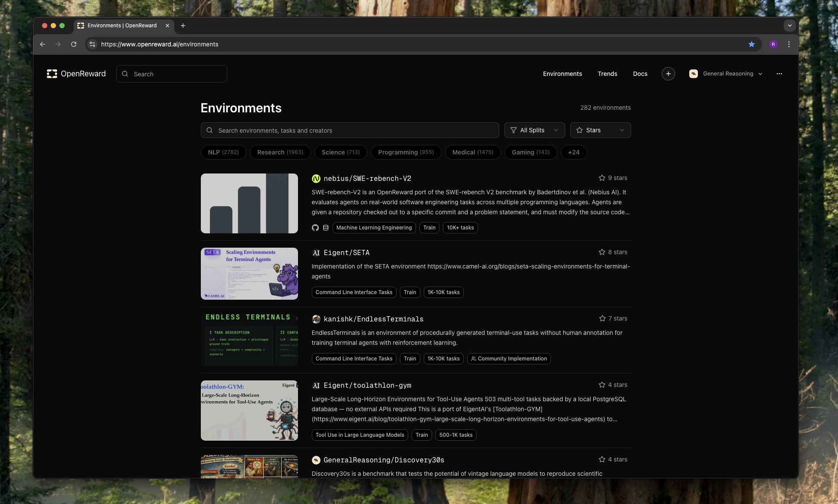Click the Nebius organization avatar
838x504 pixels.
pos(316,178)
